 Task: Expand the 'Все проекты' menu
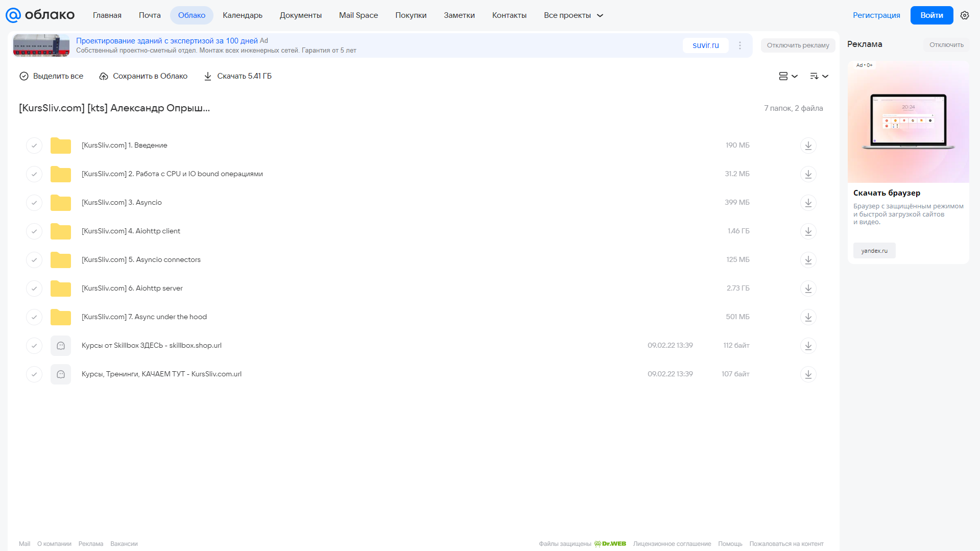click(x=573, y=15)
